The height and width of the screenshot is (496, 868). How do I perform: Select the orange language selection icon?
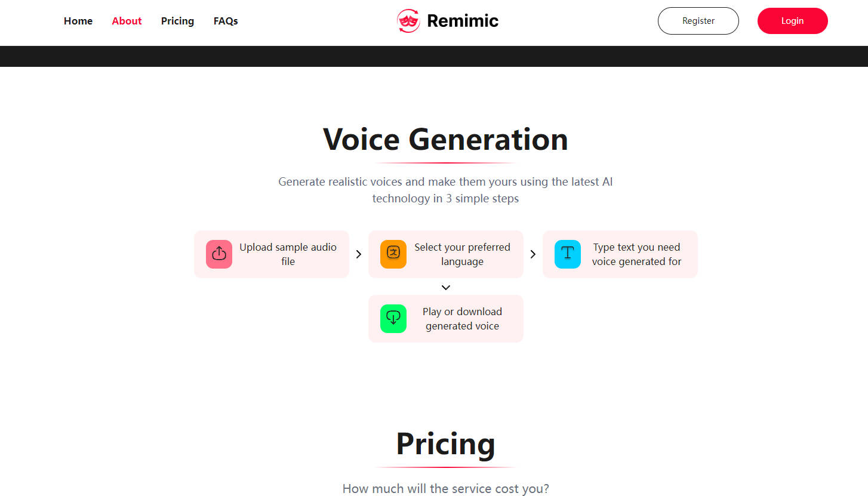click(393, 254)
